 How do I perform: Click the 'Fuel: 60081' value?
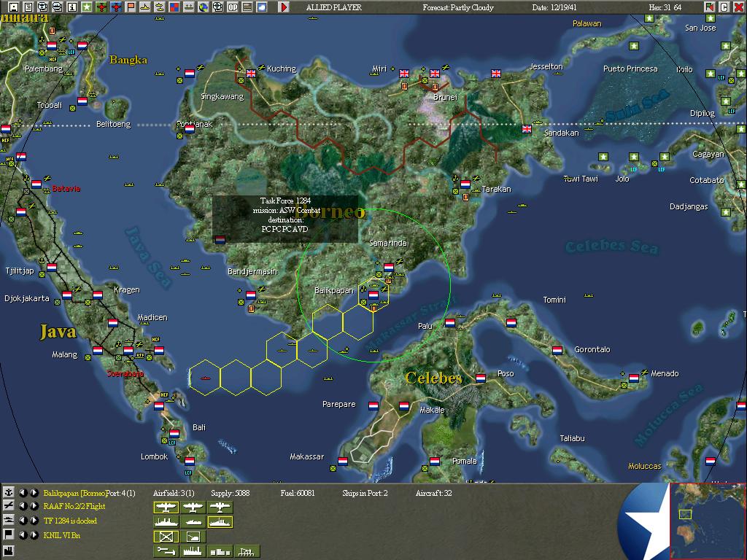point(298,493)
